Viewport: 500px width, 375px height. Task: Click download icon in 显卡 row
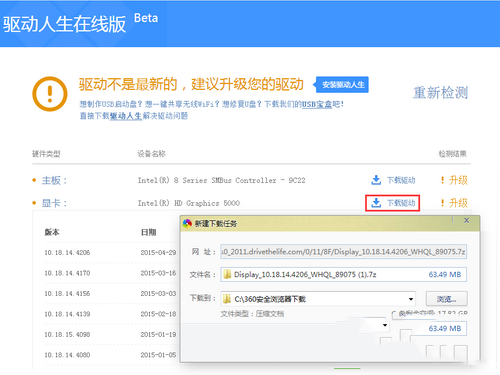pos(376,203)
